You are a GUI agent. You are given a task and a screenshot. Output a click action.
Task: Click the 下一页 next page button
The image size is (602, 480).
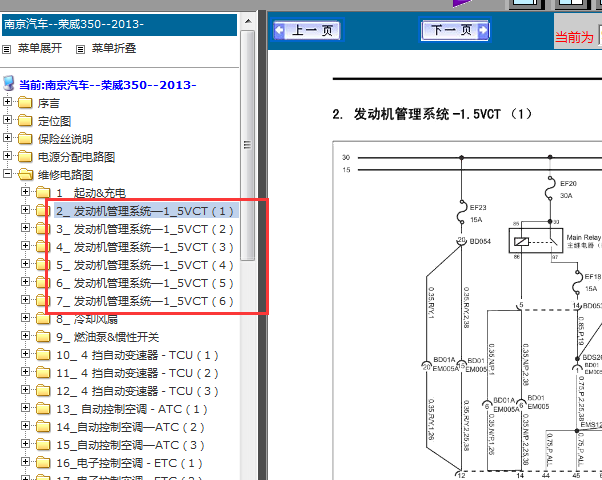point(455,30)
